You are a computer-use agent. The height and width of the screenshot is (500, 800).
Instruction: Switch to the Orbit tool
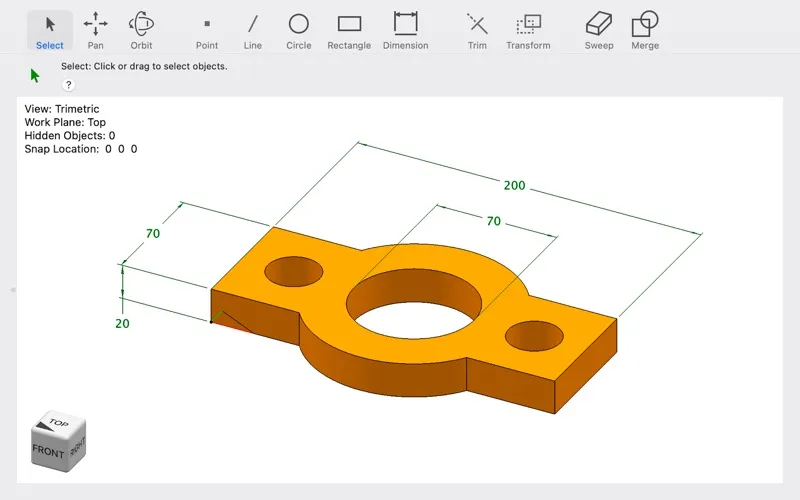pos(141,31)
